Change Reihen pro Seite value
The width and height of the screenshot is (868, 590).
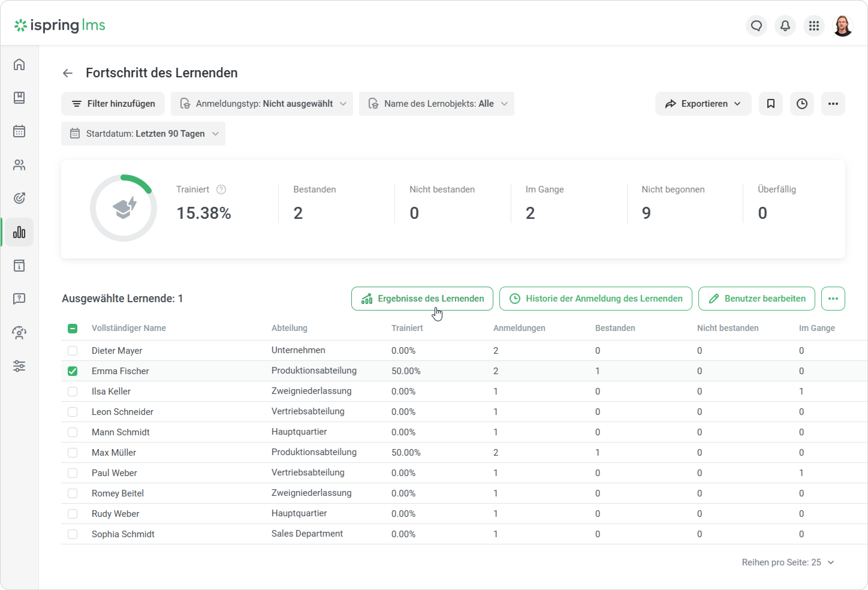pos(789,562)
